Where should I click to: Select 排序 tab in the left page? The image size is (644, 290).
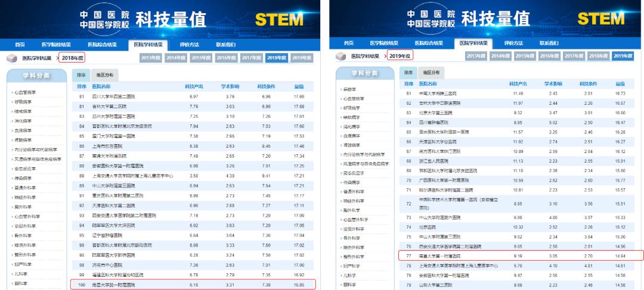[x=80, y=75]
